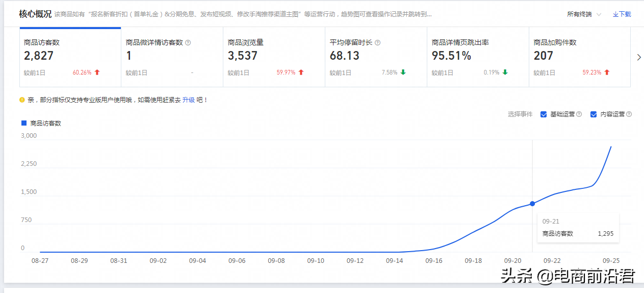Screen dimensions: 644x293
Task: Select the 商品浏览量 metric card
Action: click(274, 57)
